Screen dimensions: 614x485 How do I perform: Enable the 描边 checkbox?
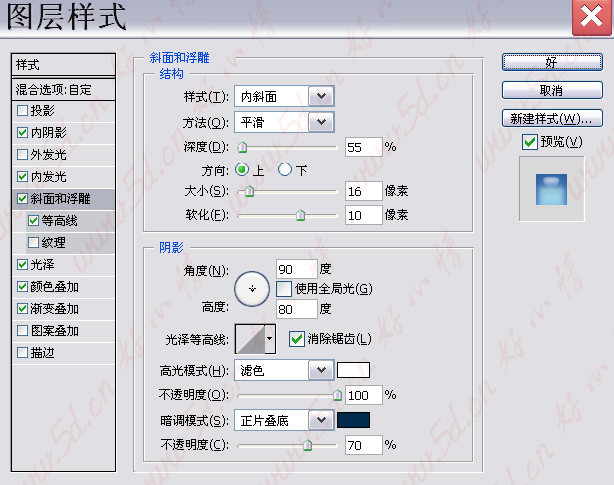coord(22,352)
